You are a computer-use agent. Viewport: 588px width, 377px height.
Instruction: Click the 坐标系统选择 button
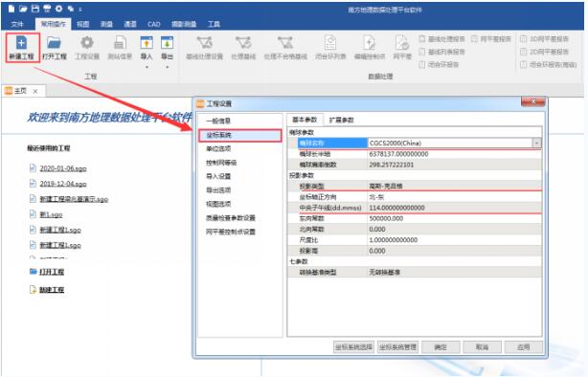[x=353, y=347]
